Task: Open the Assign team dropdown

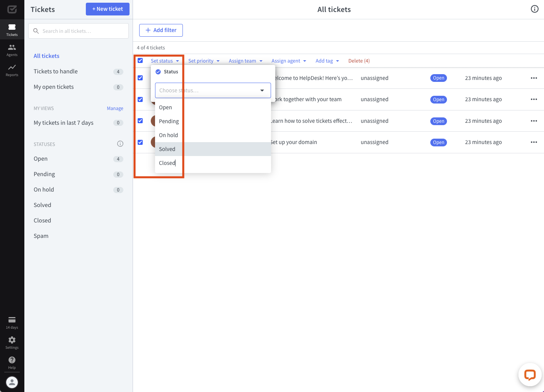Action: 246,61
